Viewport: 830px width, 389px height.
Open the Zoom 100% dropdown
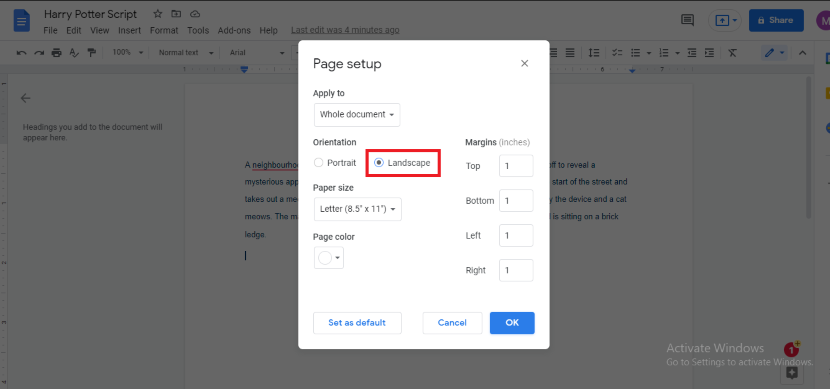(128, 52)
